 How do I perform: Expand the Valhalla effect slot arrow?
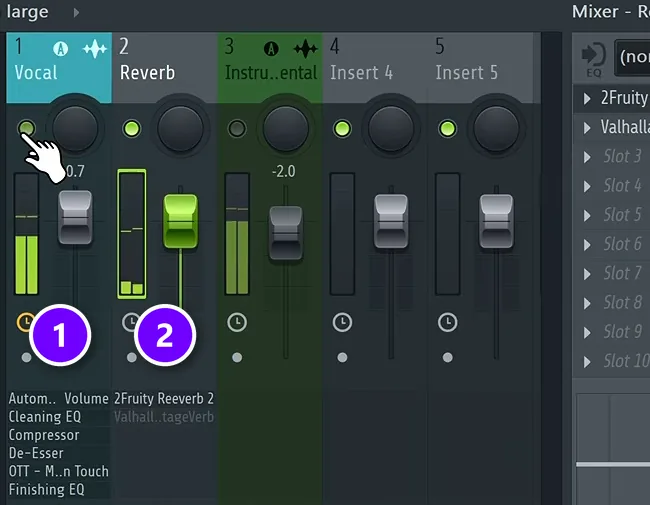587,128
